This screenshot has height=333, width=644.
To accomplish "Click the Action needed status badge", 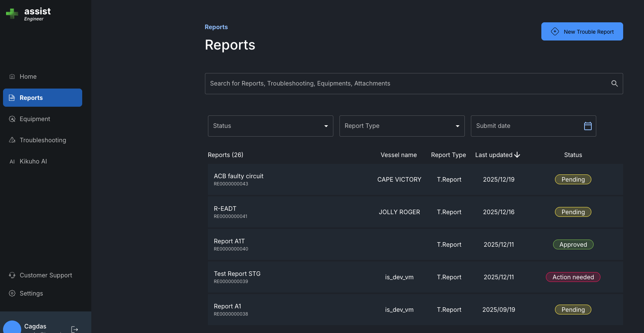I will coord(573,277).
